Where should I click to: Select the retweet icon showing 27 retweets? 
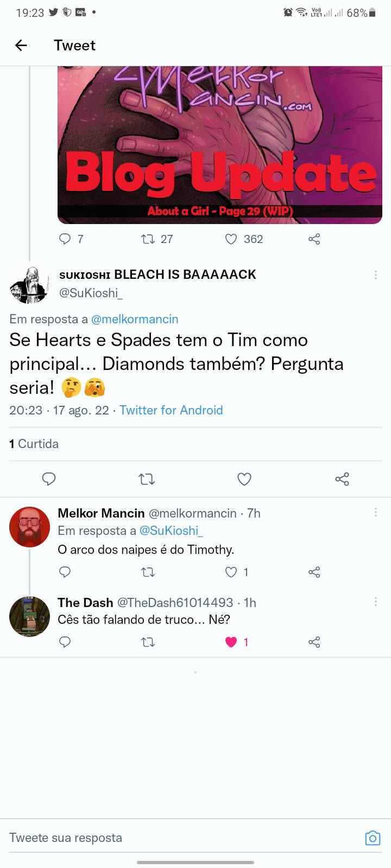pyautogui.click(x=149, y=239)
